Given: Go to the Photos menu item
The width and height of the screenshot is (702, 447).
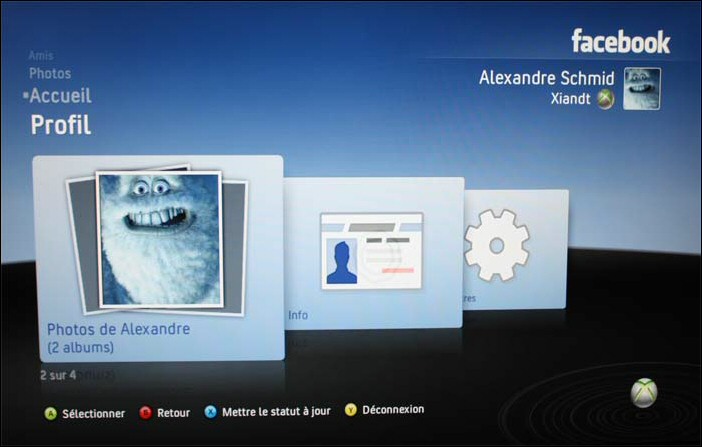Looking at the screenshot, I should click(50, 73).
